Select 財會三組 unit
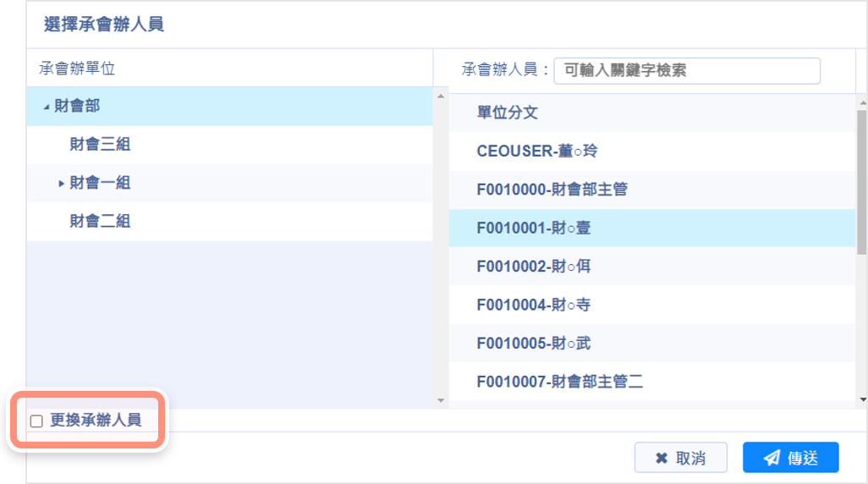Screen dimensions: 868x484 [x=100, y=145]
